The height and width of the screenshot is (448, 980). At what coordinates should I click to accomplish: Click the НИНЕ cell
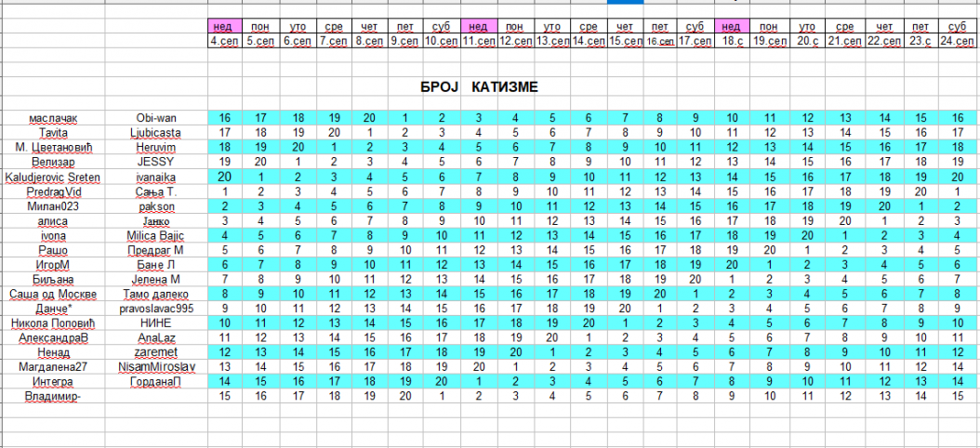[x=156, y=323]
